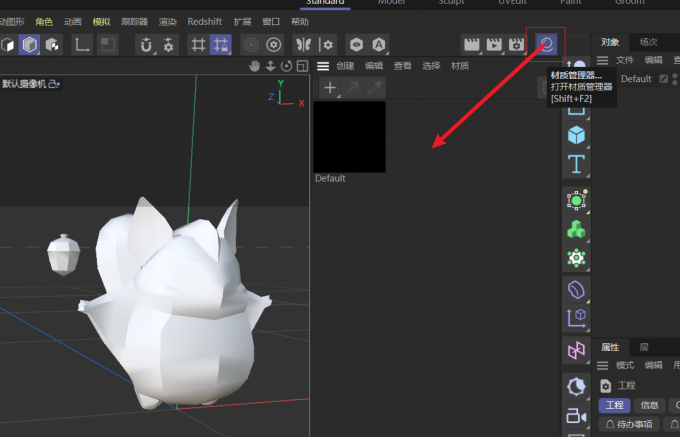This screenshot has height=437, width=680.
Task: Open the attributes 模式 menu
Action: click(x=625, y=365)
